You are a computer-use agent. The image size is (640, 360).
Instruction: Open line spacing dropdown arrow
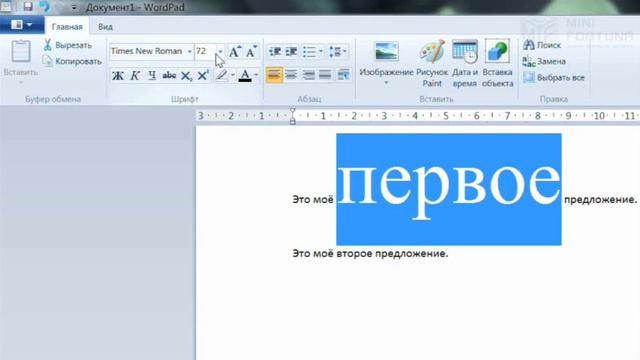tap(345, 51)
